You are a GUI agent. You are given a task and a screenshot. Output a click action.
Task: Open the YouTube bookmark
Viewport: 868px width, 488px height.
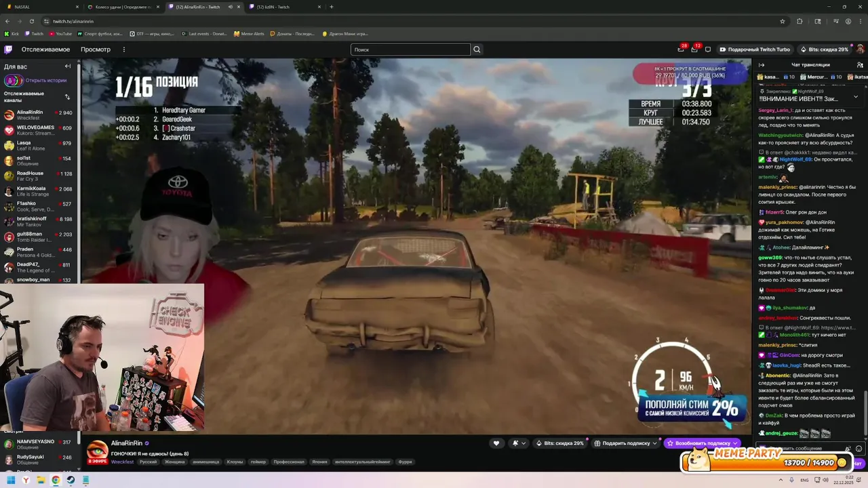coord(60,33)
